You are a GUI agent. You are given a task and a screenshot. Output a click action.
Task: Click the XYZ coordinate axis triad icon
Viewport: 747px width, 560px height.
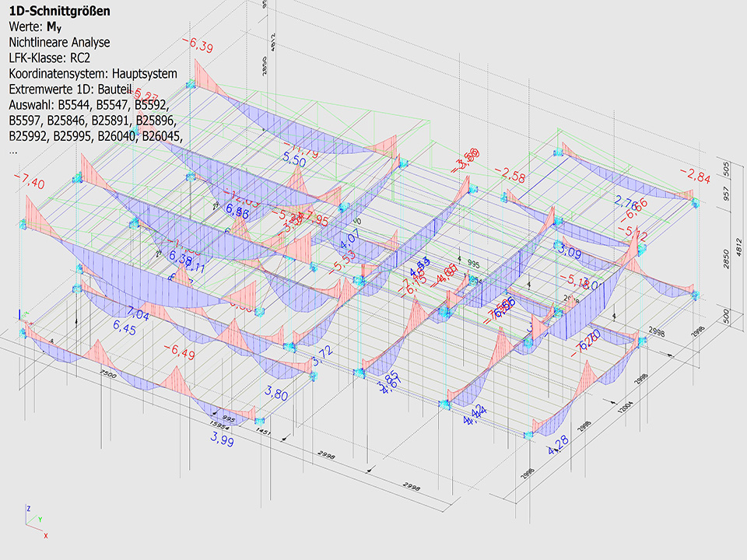pyautogui.click(x=34, y=521)
